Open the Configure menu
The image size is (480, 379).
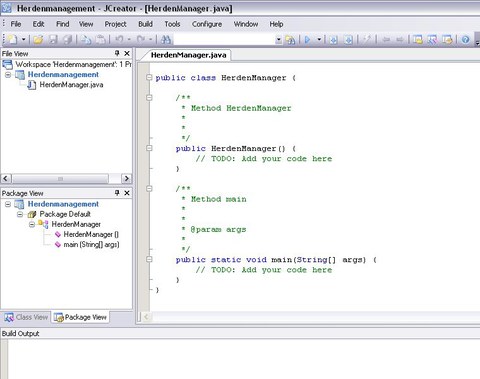click(x=207, y=24)
